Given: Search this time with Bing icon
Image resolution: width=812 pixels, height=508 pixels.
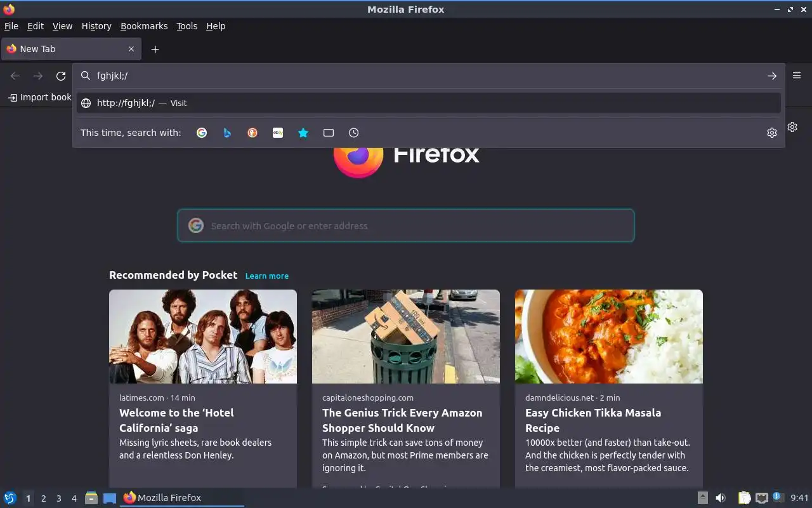Looking at the screenshot, I should (x=227, y=133).
